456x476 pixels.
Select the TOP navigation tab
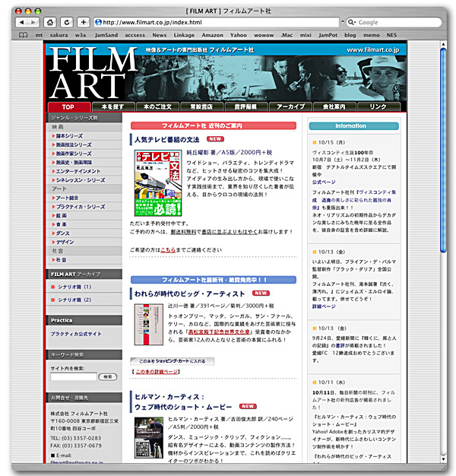(x=68, y=107)
